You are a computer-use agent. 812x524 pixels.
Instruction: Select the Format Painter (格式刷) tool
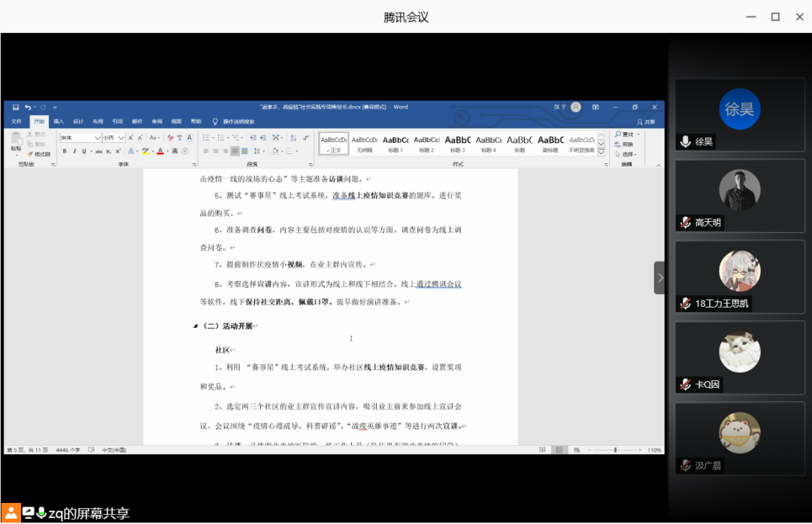38,154
